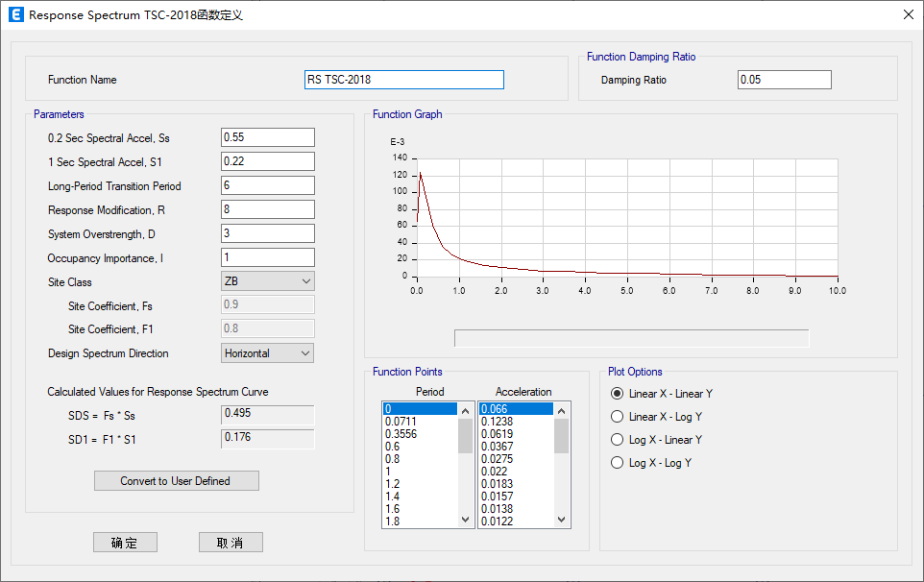
Task: Click the SDS calculated value 0.495
Action: tap(268, 414)
